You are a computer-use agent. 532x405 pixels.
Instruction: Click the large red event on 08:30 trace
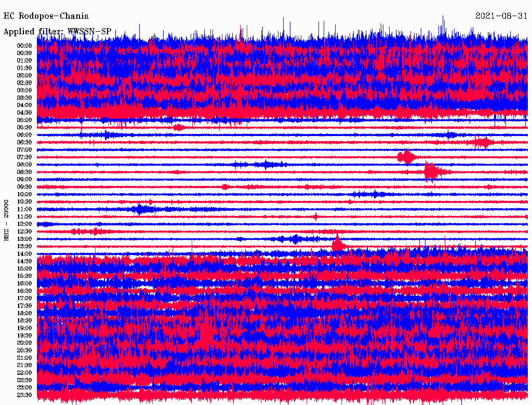[431, 171]
